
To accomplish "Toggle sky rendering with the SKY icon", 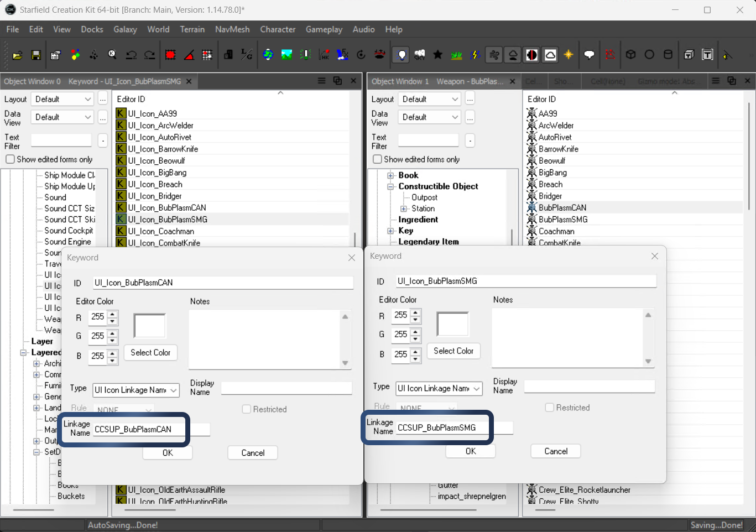I will 419,55.
